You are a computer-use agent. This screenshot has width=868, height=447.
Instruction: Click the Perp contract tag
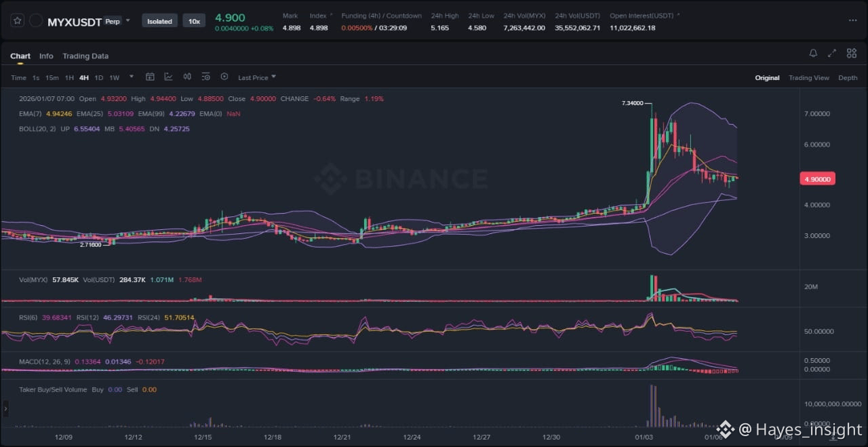click(113, 22)
